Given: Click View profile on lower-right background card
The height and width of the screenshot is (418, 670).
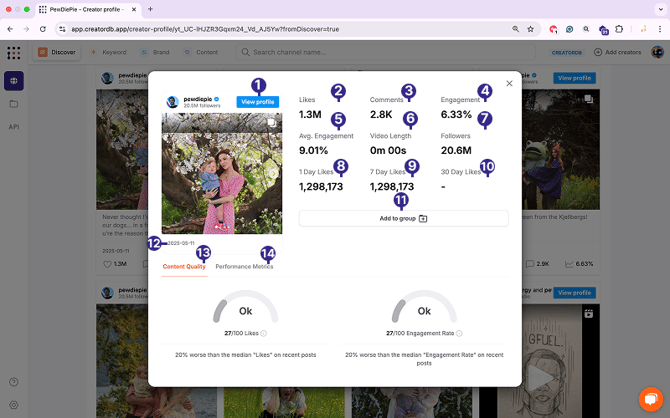Looking at the screenshot, I should (x=574, y=293).
